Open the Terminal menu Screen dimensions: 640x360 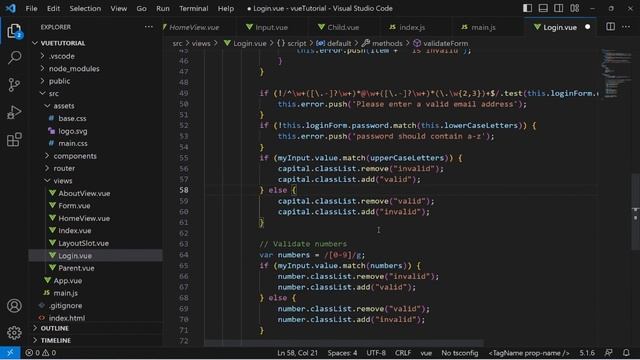[x=193, y=8]
